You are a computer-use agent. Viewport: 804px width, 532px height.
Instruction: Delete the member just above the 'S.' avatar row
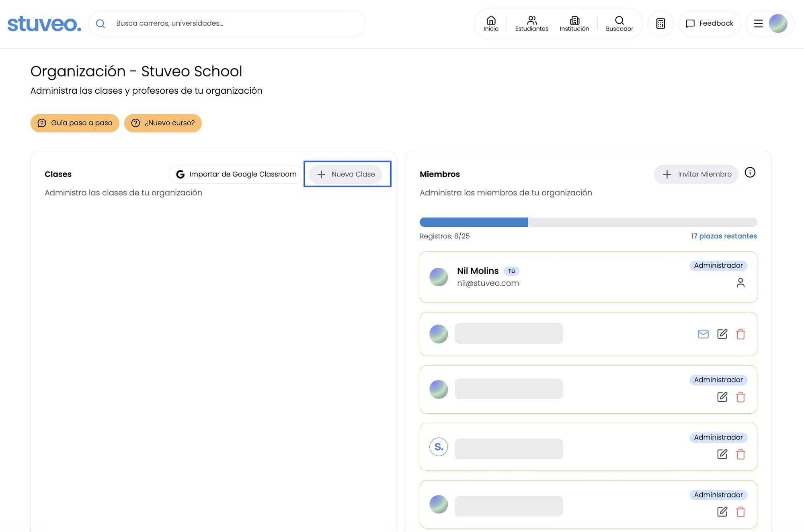[740, 397]
